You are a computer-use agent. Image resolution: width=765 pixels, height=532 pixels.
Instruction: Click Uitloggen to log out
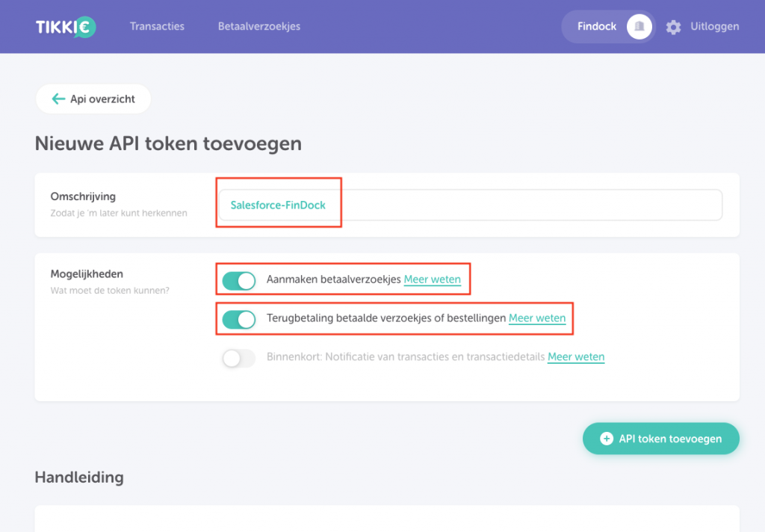pos(714,25)
